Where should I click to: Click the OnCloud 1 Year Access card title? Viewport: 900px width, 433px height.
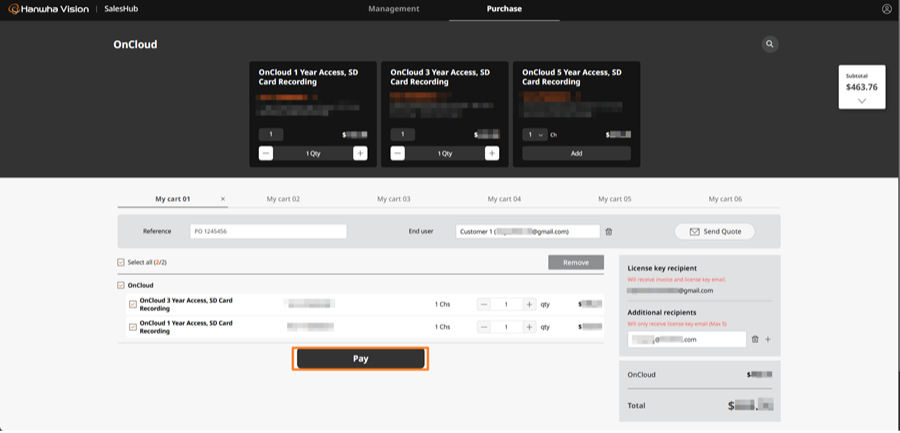[x=308, y=77]
